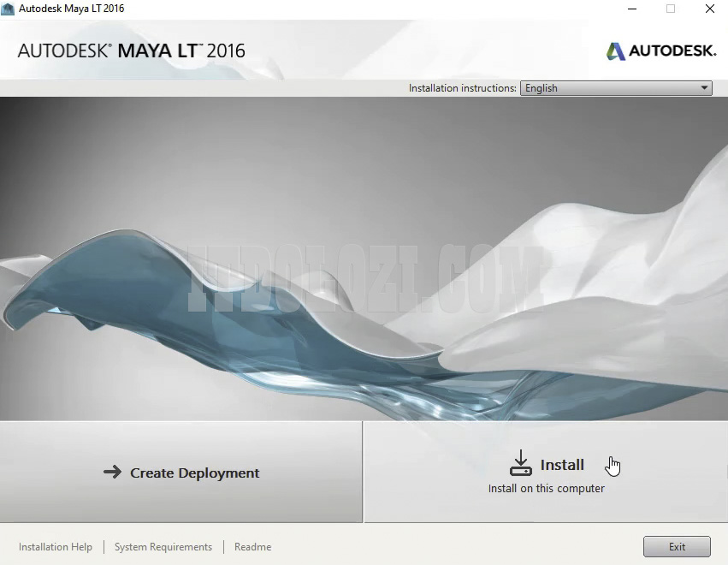
Task: Click the 'Installation instructions:' label
Action: point(462,88)
